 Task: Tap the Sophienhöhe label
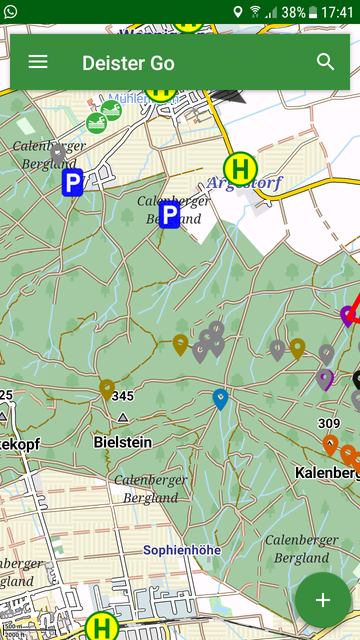point(182,550)
